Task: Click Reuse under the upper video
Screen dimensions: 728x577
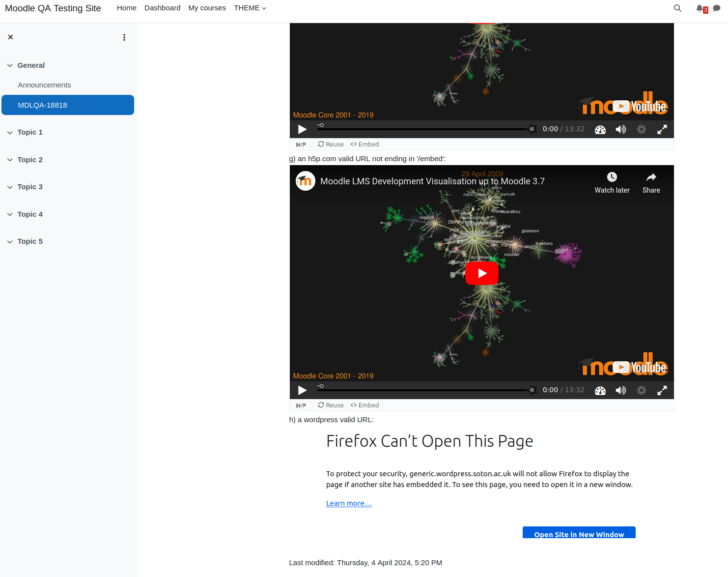Action: point(331,144)
